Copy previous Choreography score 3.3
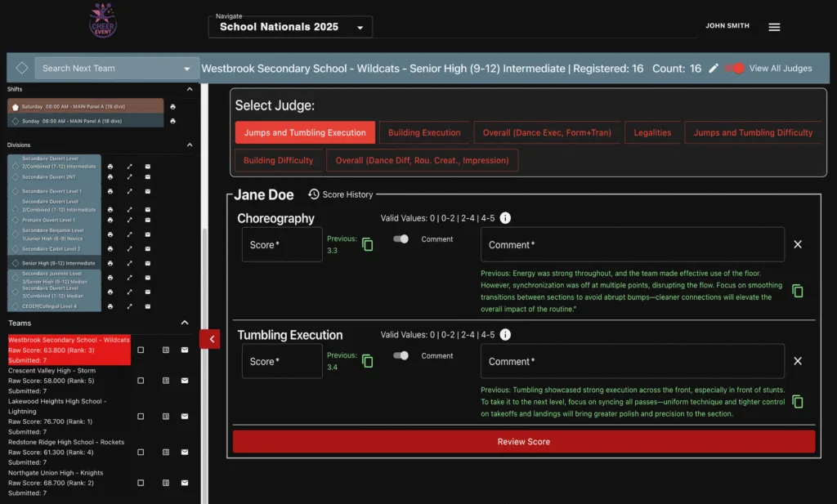 click(368, 245)
